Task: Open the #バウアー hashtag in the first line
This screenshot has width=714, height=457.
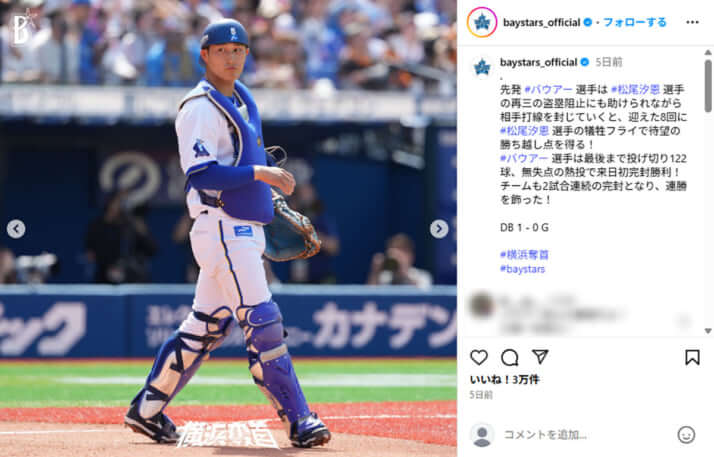Action: pyautogui.click(x=548, y=90)
